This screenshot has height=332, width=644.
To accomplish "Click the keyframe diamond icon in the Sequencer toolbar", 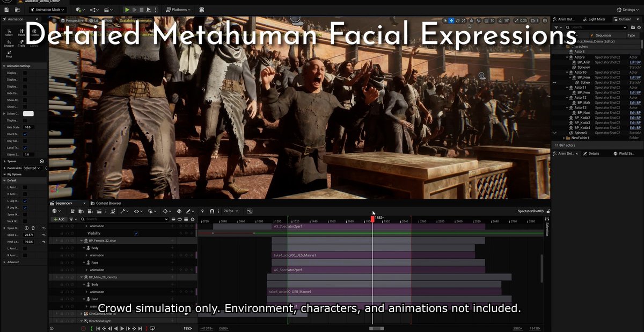I will (x=166, y=211).
